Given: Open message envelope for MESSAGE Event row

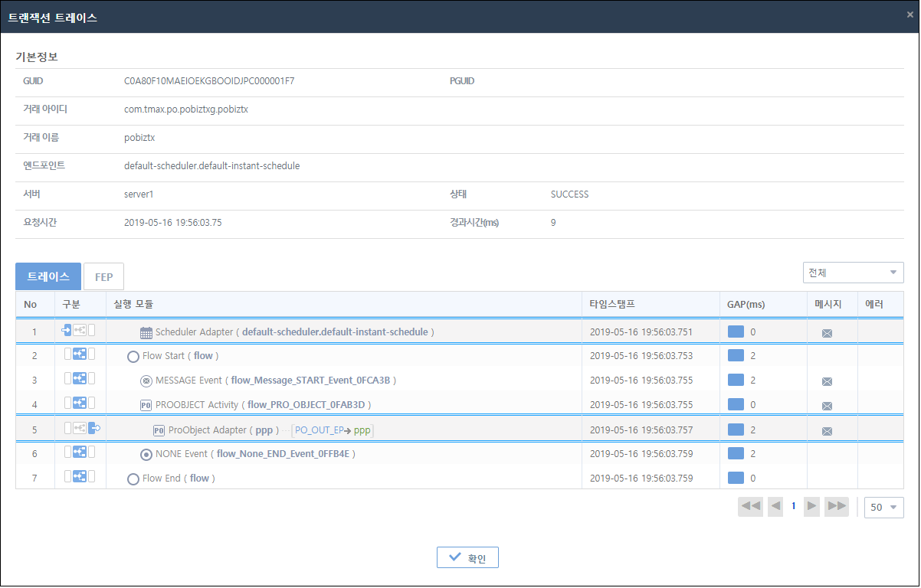Looking at the screenshot, I should click(x=827, y=381).
